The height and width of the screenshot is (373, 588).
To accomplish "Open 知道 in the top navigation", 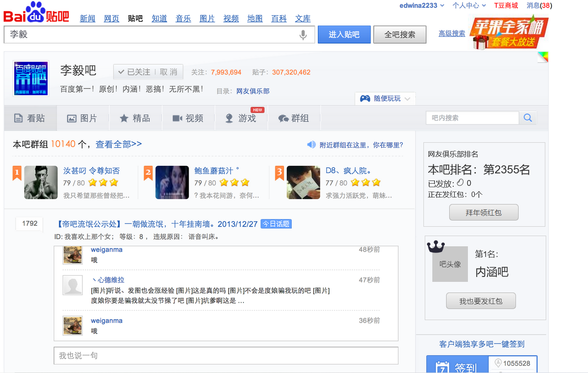I will click(159, 19).
